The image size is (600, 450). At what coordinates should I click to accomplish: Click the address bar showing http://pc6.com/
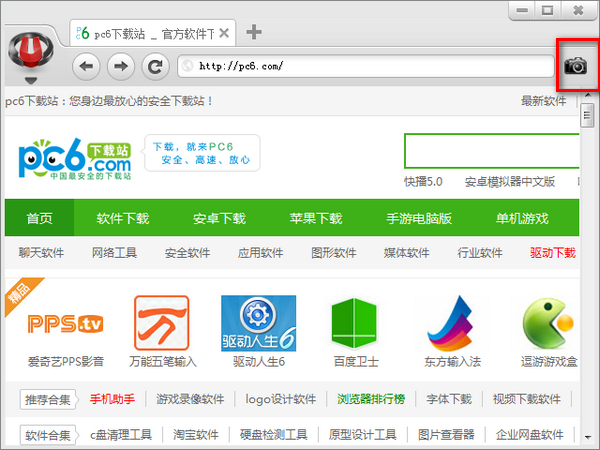[x=365, y=66]
